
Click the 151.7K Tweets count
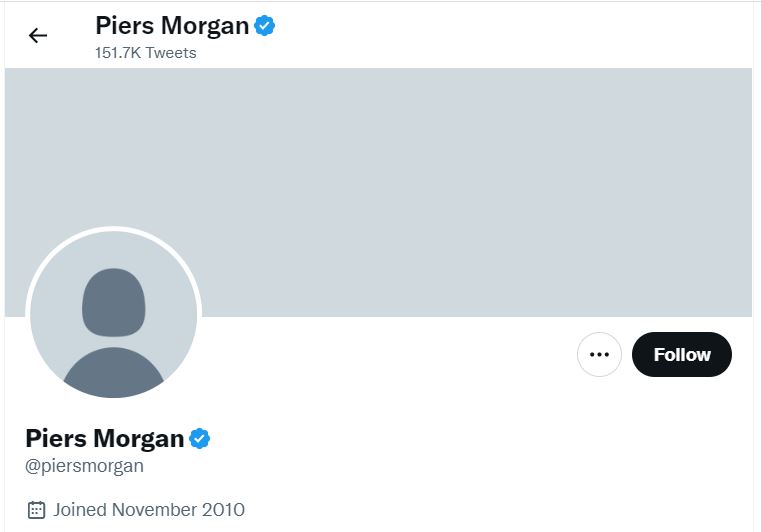click(146, 52)
